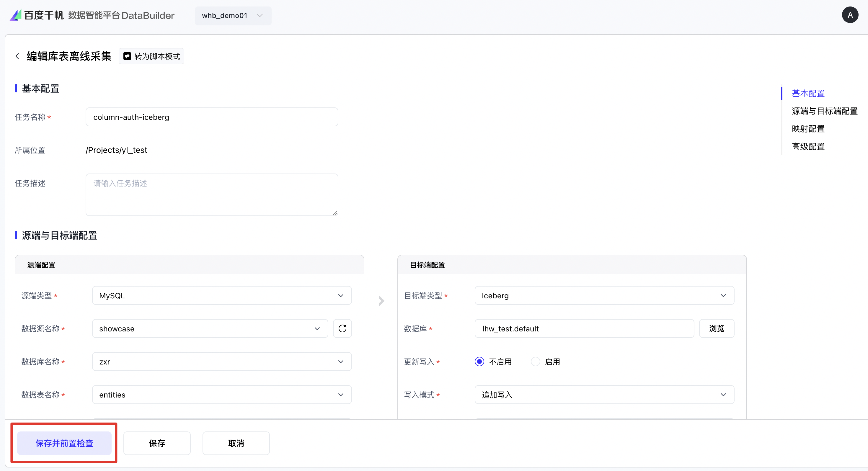Open the user avatar A menu
Image resolution: width=868 pixels, height=471 pixels.
(850, 15)
